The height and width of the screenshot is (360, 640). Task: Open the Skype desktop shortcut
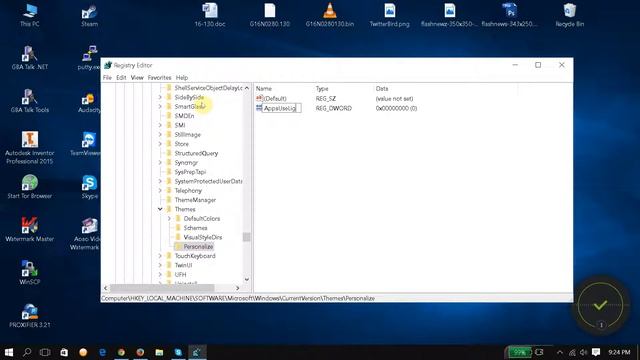pyautogui.click(x=89, y=187)
